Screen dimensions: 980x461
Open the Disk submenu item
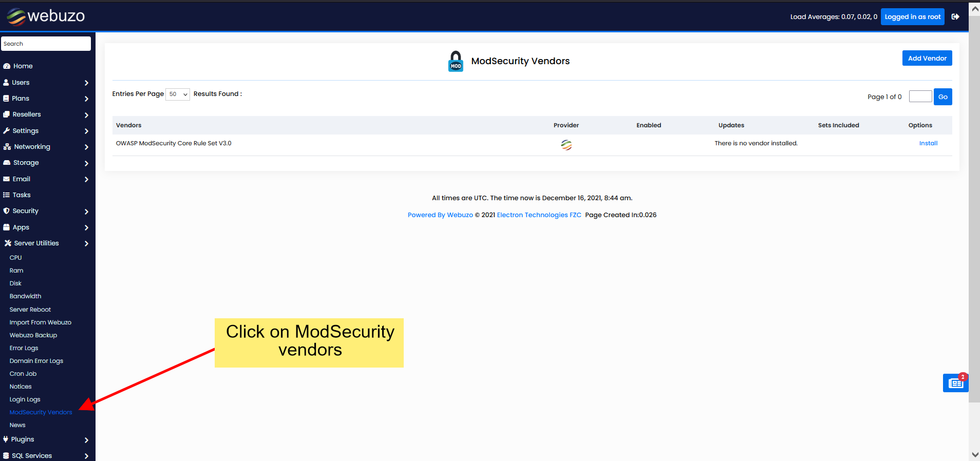coord(15,283)
